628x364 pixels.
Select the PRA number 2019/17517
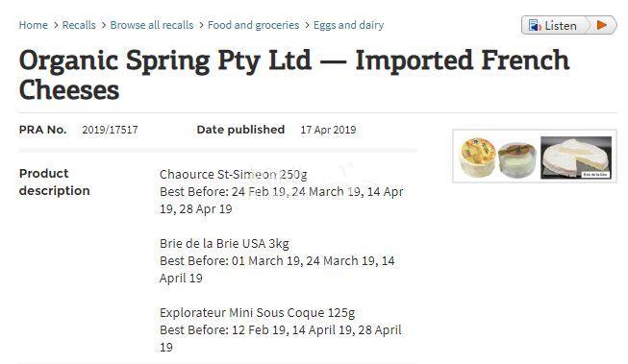point(111,130)
